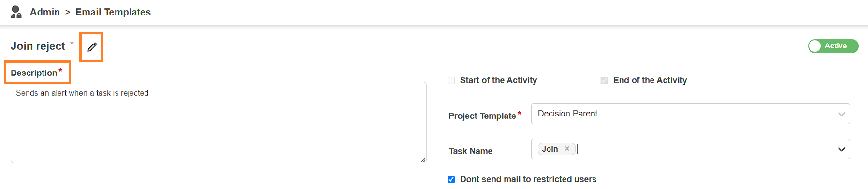
Task: Toggle the End of the Activity checkbox
Action: click(604, 80)
